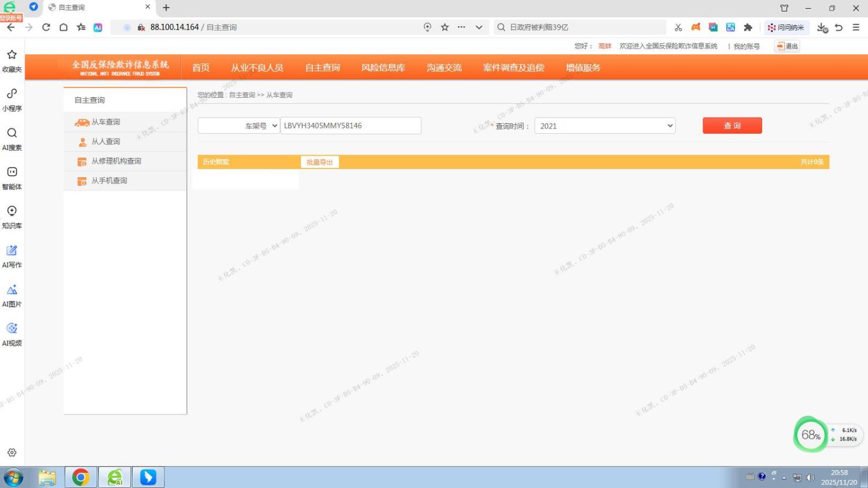The width and height of the screenshot is (868, 488).
Task: Open the 收藏夹 favorites star icon
Action: [12, 55]
